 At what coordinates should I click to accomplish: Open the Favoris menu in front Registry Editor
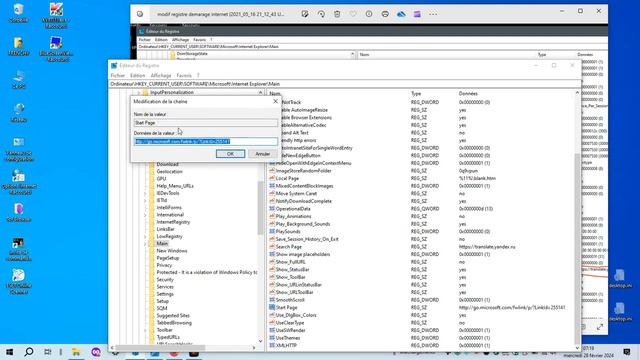coord(184,76)
